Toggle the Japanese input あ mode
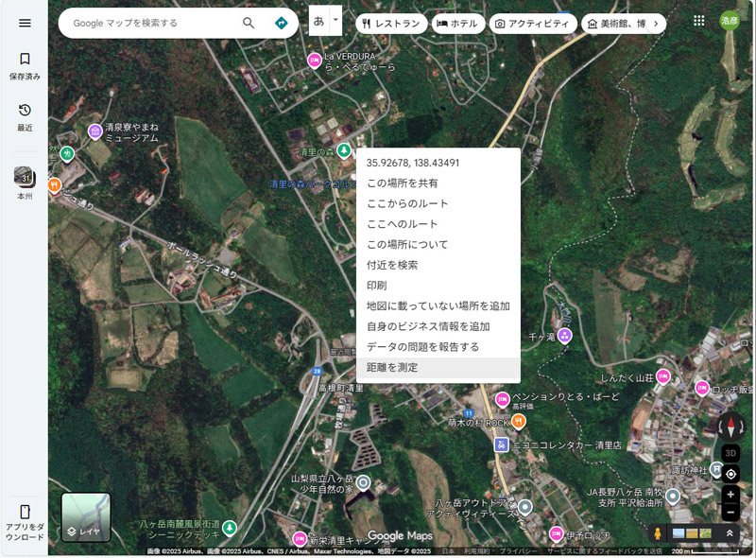The height and width of the screenshot is (558, 756). 319,22
